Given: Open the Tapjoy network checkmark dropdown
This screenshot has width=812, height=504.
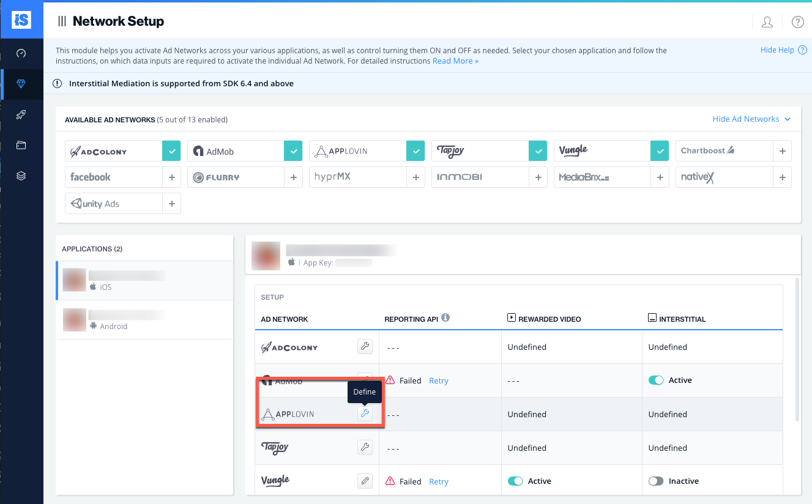Looking at the screenshot, I should (x=538, y=150).
